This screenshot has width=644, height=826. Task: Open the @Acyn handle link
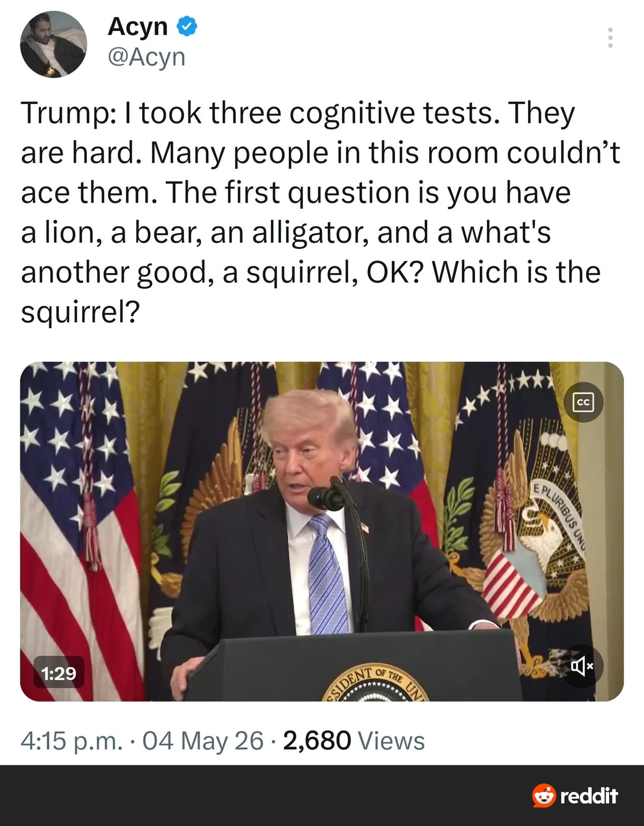click(x=147, y=56)
